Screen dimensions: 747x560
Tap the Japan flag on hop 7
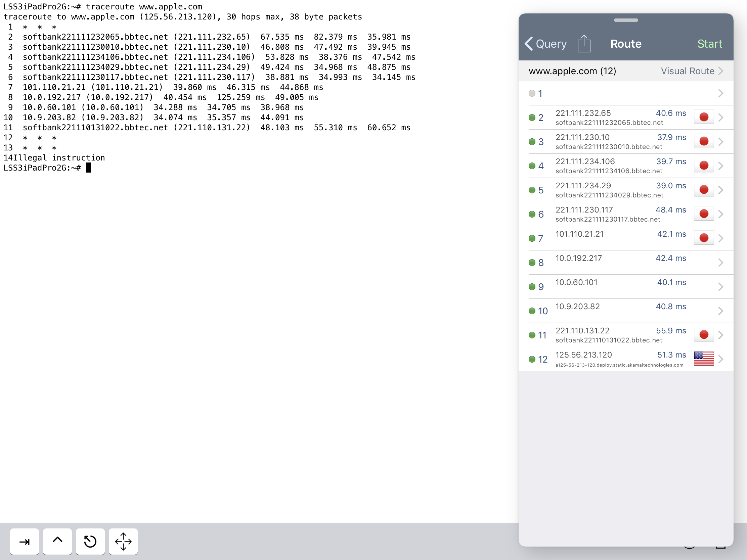pyautogui.click(x=704, y=238)
